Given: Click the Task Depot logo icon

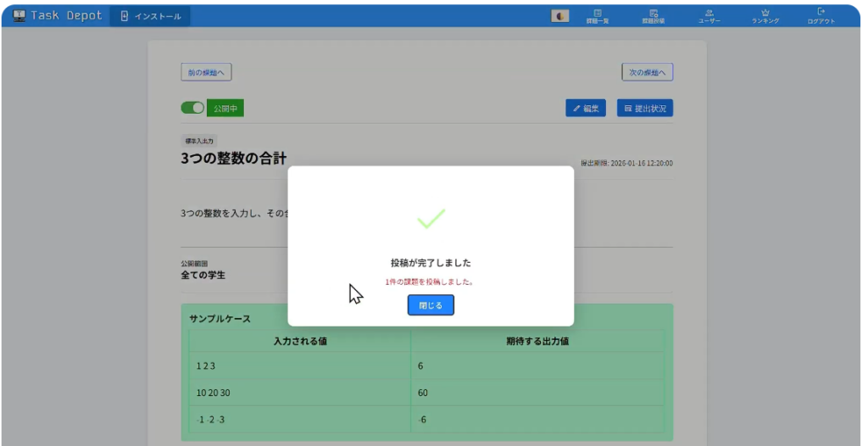Looking at the screenshot, I should (x=19, y=16).
